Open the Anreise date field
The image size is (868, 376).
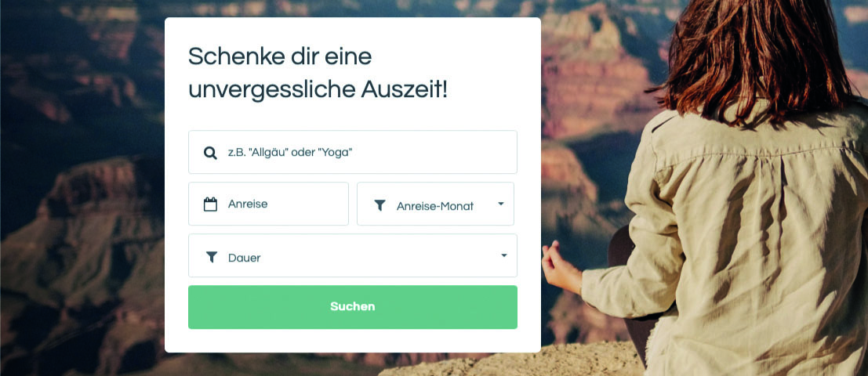pyautogui.click(x=268, y=204)
